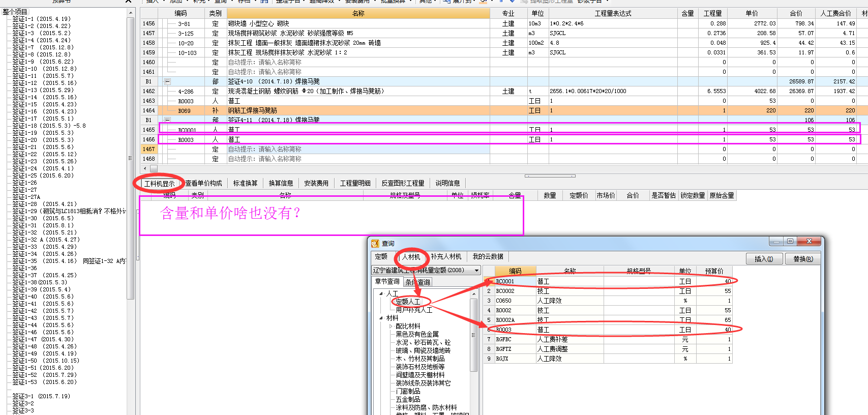
Task: Expand the 配比材料 tree node
Action: [x=391, y=326]
